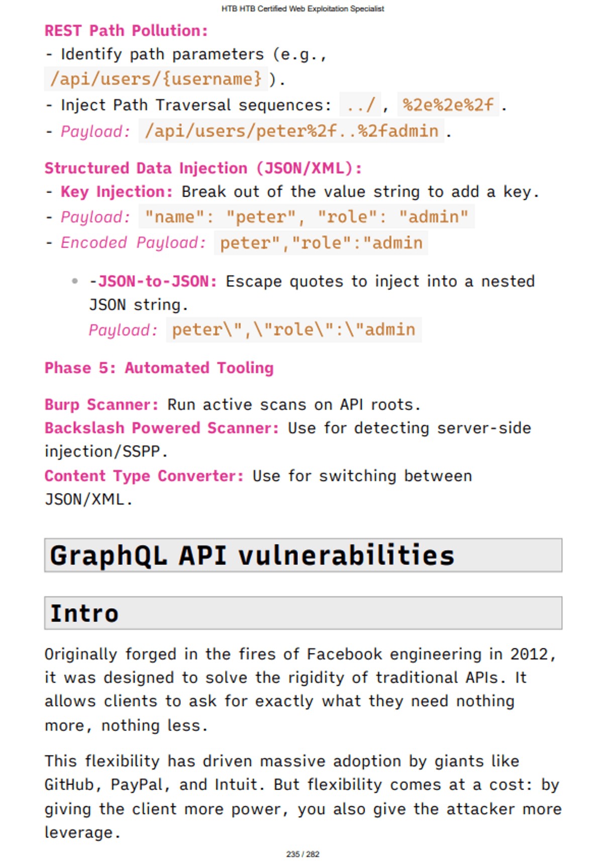Click the /api/users/peter%2f..%2fadmin payload
Image resolution: width=603 pixels, height=868 pixels.
click(291, 131)
